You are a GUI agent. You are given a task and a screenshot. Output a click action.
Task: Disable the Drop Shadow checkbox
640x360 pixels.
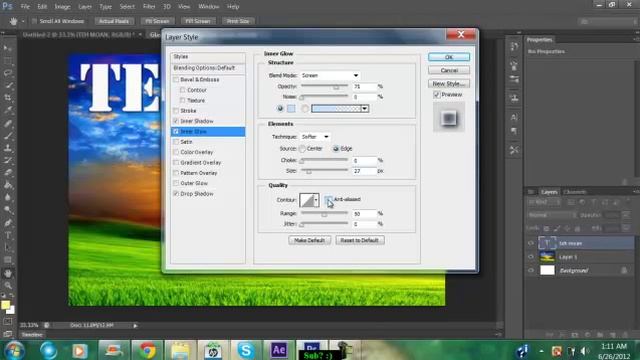pyautogui.click(x=176, y=193)
